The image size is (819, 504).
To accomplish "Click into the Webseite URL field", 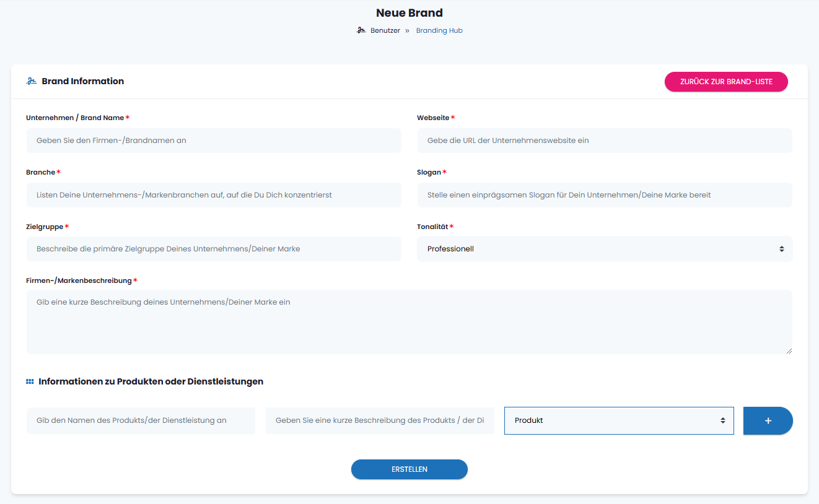I will [604, 141].
